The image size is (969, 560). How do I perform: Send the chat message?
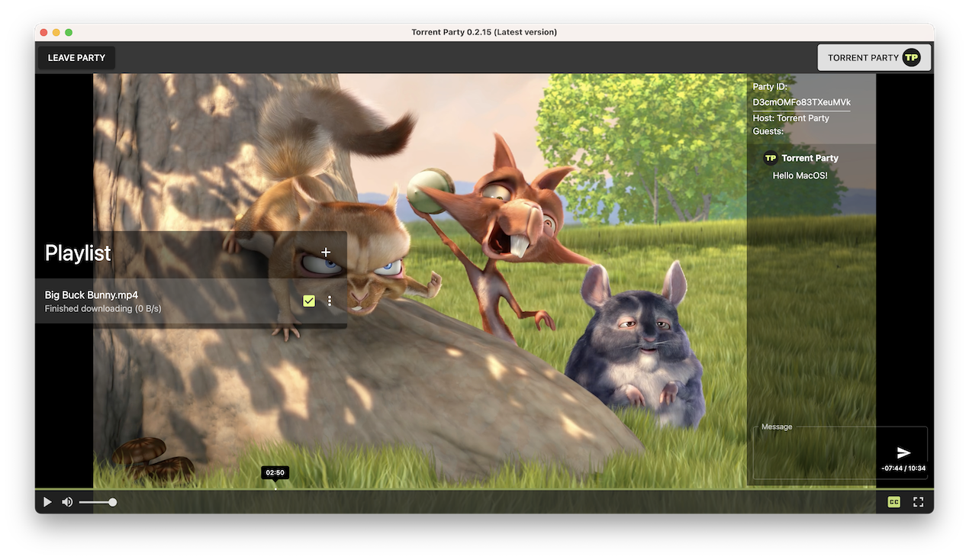(x=903, y=452)
